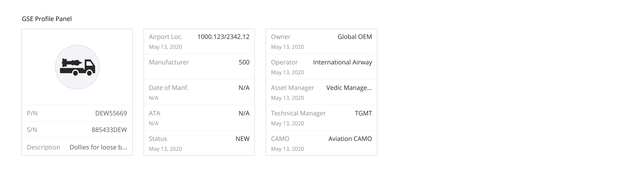Viewport: 644px width, 170px height.
Task: Click the Owner field label
Action: pyautogui.click(x=280, y=36)
